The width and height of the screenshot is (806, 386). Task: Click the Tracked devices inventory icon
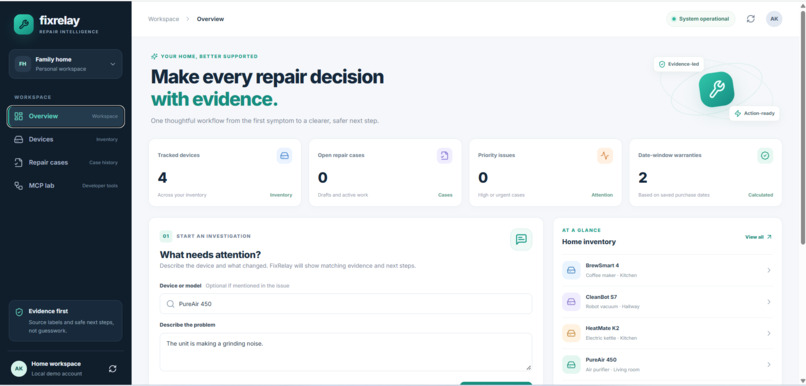tap(284, 156)
